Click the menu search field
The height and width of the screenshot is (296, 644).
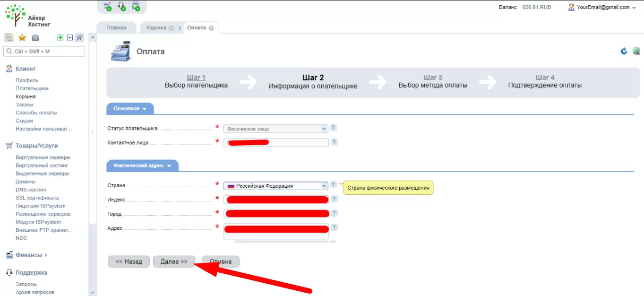click(44, 51)
